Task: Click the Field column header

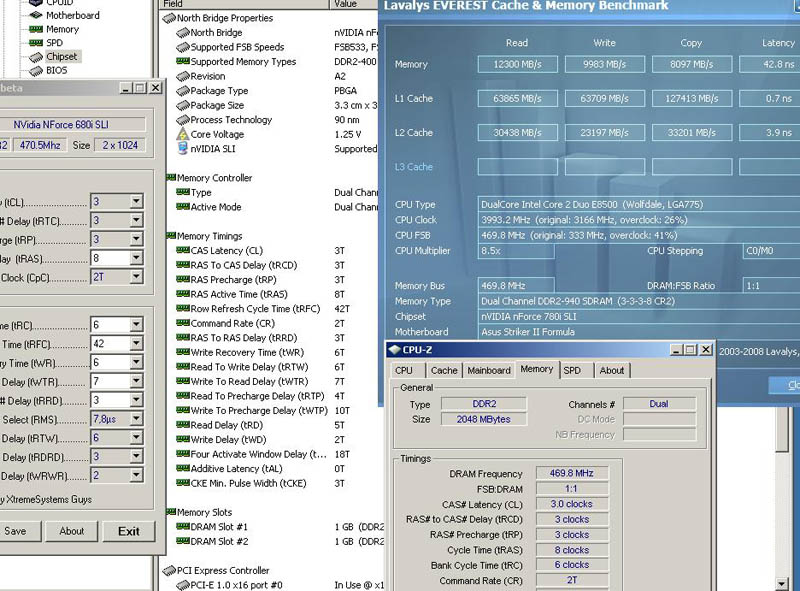Action: click(244, 4)
